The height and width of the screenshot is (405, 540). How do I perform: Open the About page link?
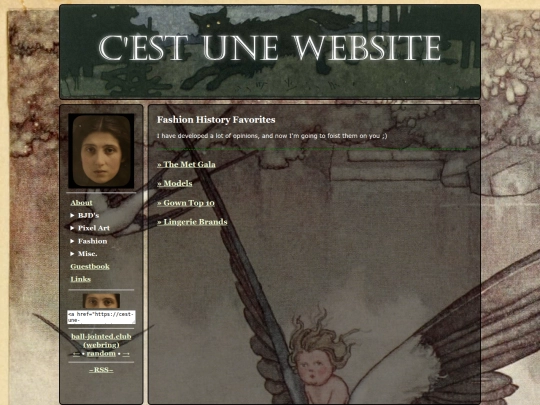81,202
